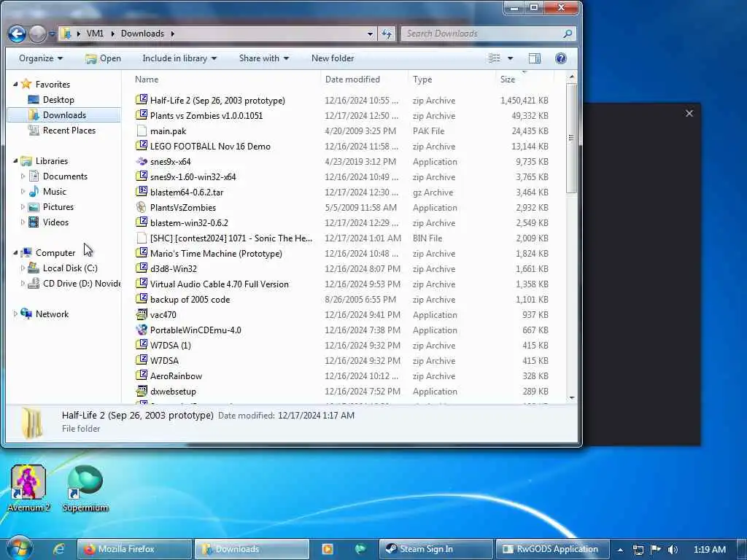
Task: Close the dark panel behind Explorer
Action: [689, 113]
